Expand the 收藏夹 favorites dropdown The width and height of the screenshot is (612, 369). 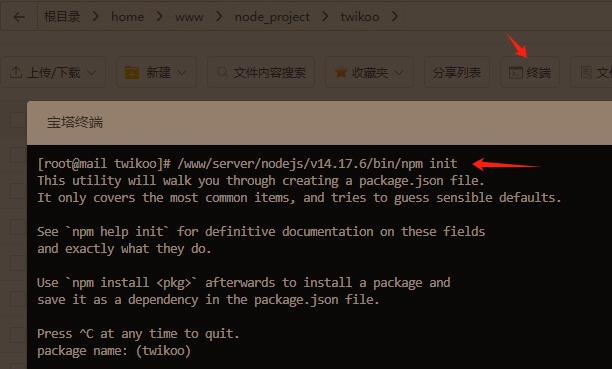369,72
